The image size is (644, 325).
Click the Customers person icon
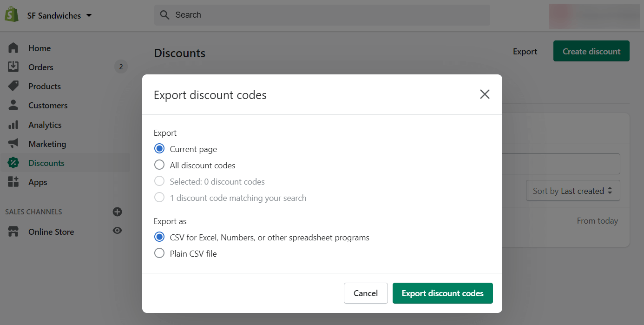(x=13, y=105)
